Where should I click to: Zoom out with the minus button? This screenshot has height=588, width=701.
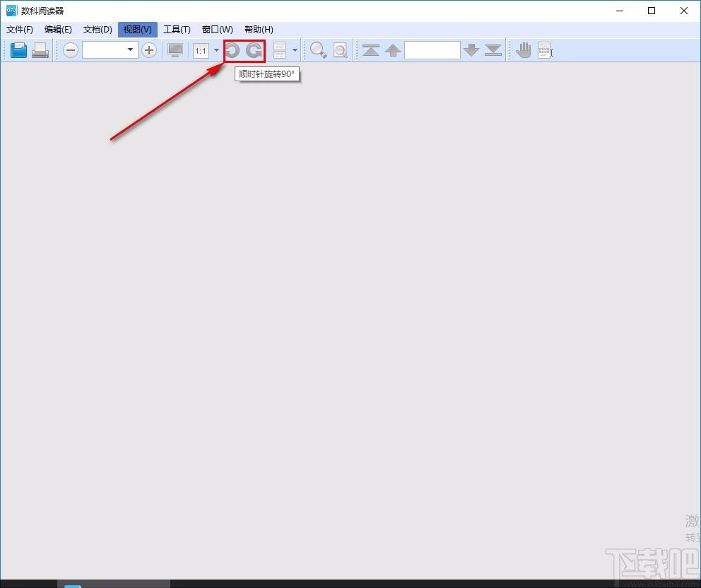pyautogui.click(x=70, y=50)
